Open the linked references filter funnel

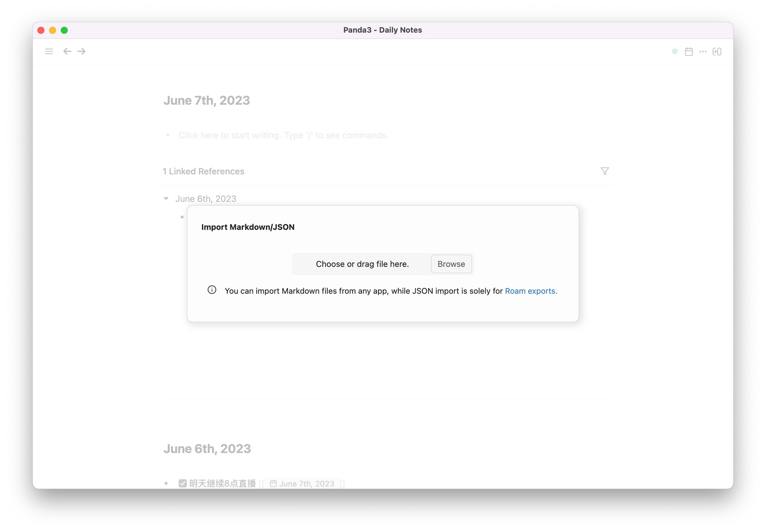tap(605, 171)
